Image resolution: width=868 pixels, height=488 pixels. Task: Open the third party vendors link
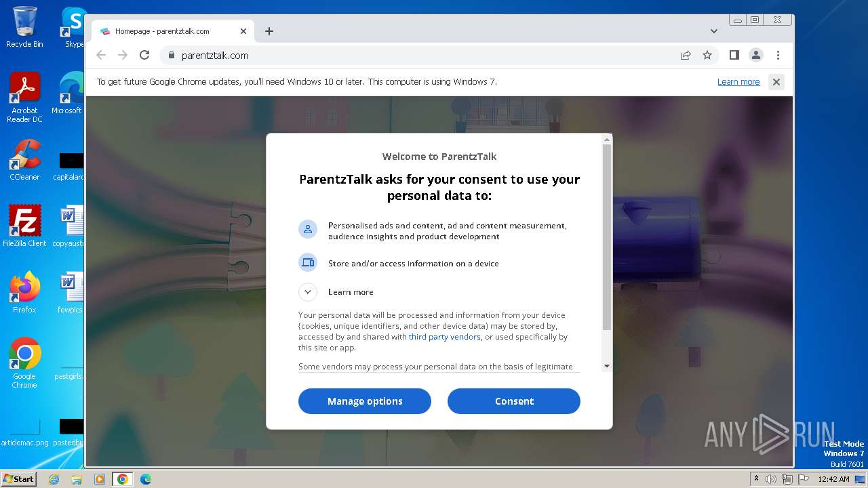click(445, 337)
